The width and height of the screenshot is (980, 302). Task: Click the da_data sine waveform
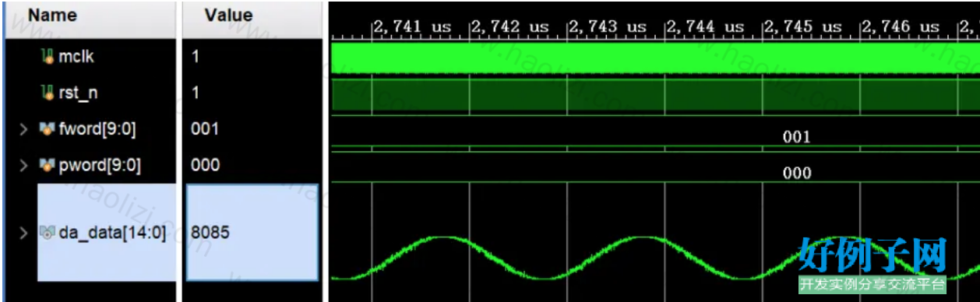click(655, 257)
